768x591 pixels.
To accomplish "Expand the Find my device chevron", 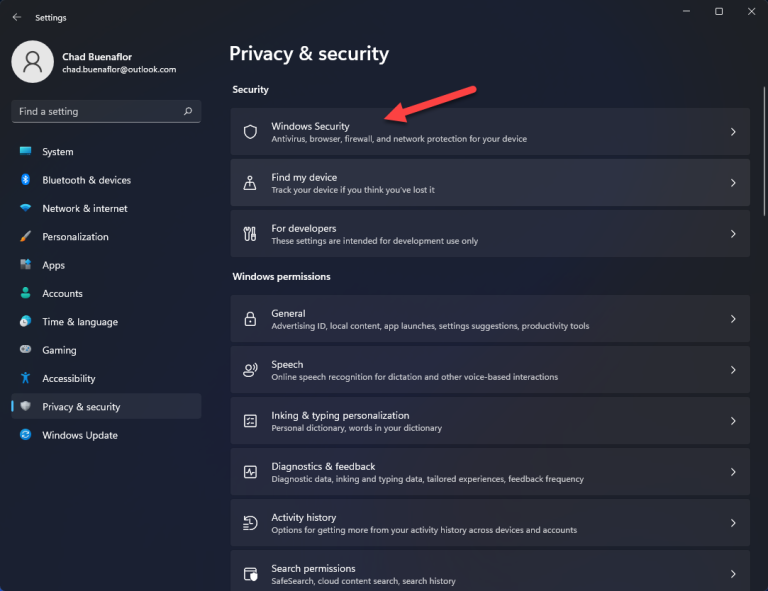I will click(x=733, y=183).
